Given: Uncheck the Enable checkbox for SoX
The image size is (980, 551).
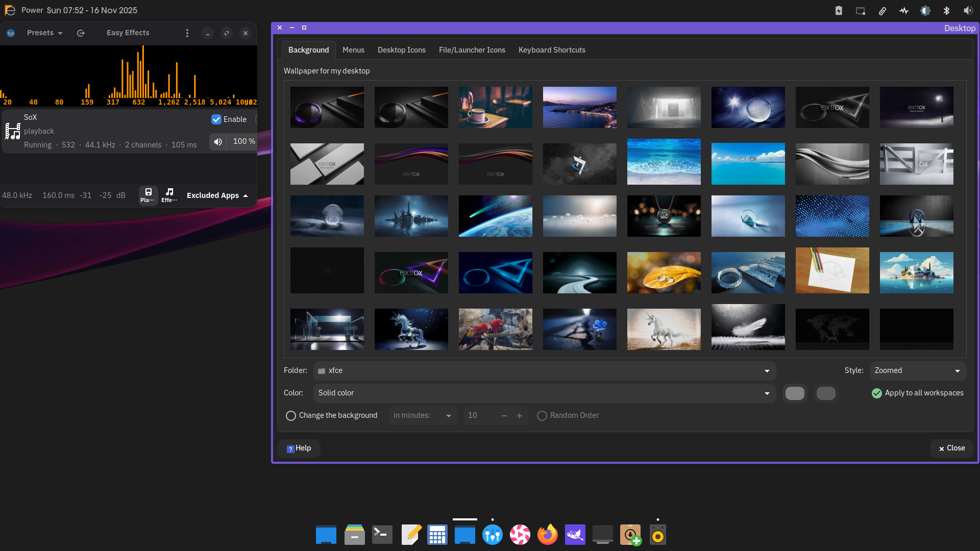Looking at the screenshot, I should coord(216,119).
